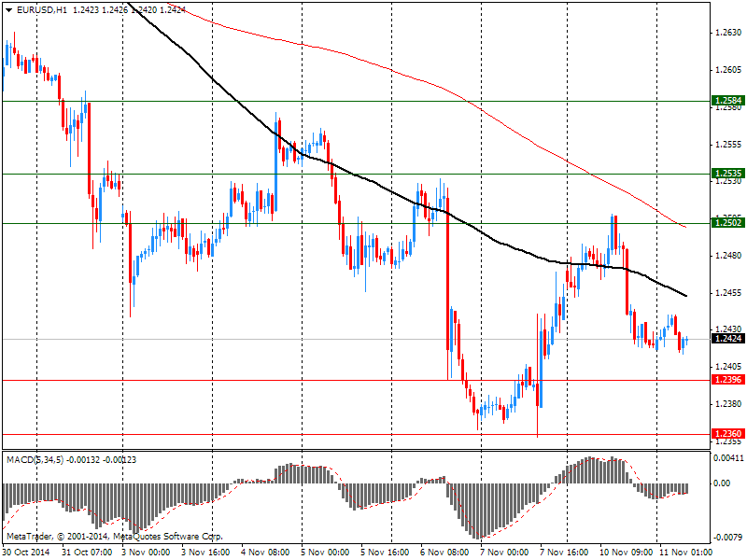Screen dimensions: 747x560
Task: Click the 1.2455 price scale value
Action: 728,293
